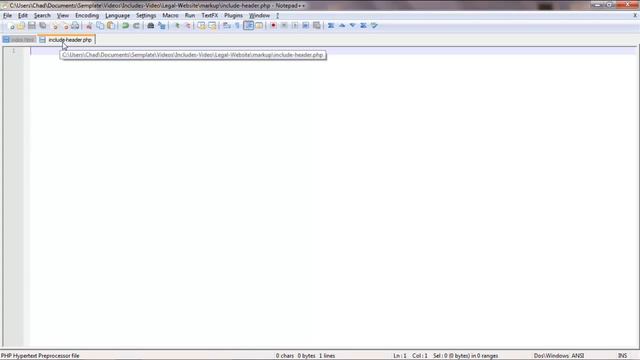Click the Save All toolbar icon
Image resolution: width=640 pixels, height=360 pixels.
pyautogui.click(x=42, y=26)
